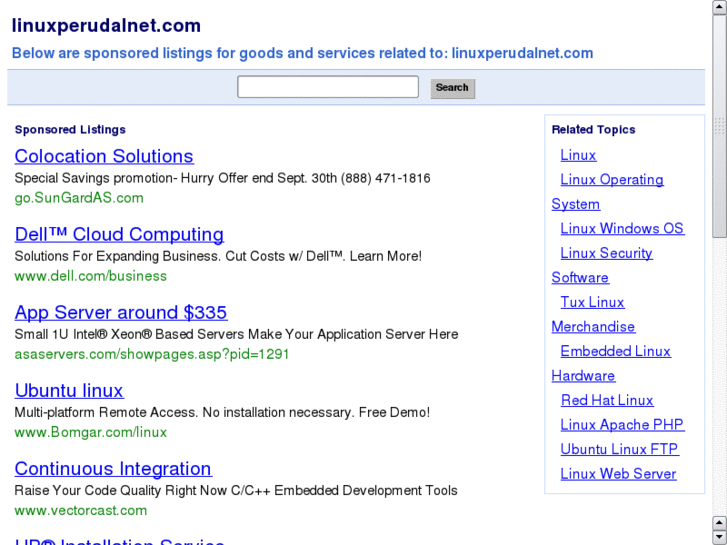Select the Linux Operating topic line
727x545 pixels.
pyautogui.click(x=612, y=180)
